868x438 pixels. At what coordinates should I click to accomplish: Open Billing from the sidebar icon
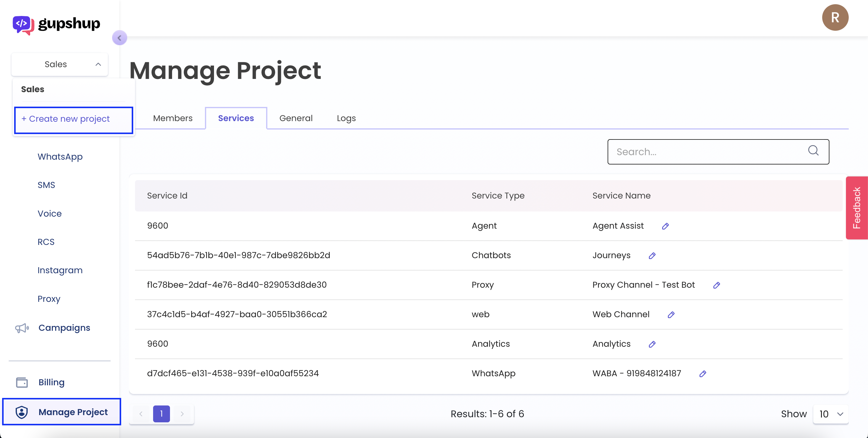coord(22,382)
